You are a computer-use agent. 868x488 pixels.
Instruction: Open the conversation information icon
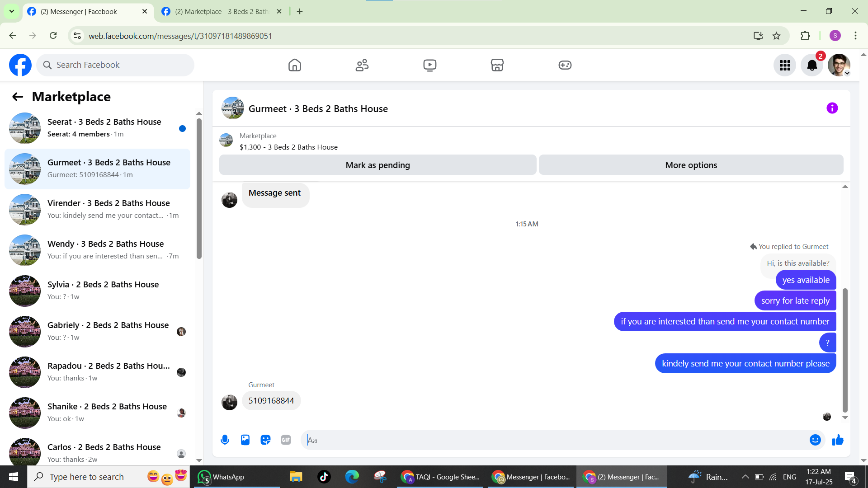(x=832, y=108)
